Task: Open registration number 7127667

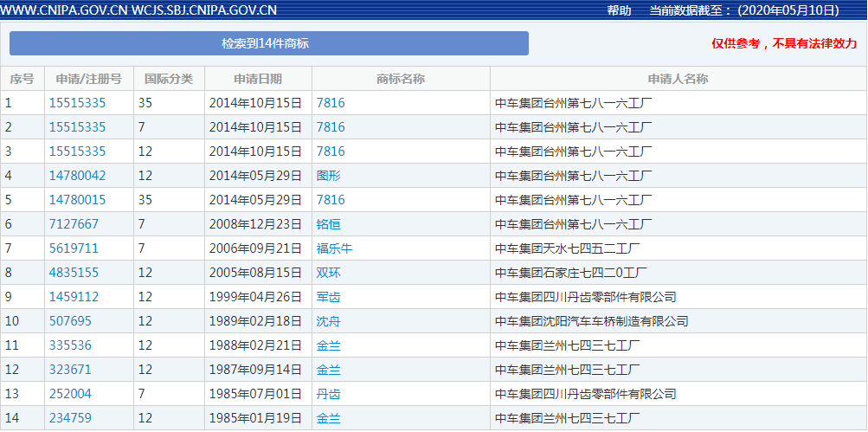Action: coord(74,224)
